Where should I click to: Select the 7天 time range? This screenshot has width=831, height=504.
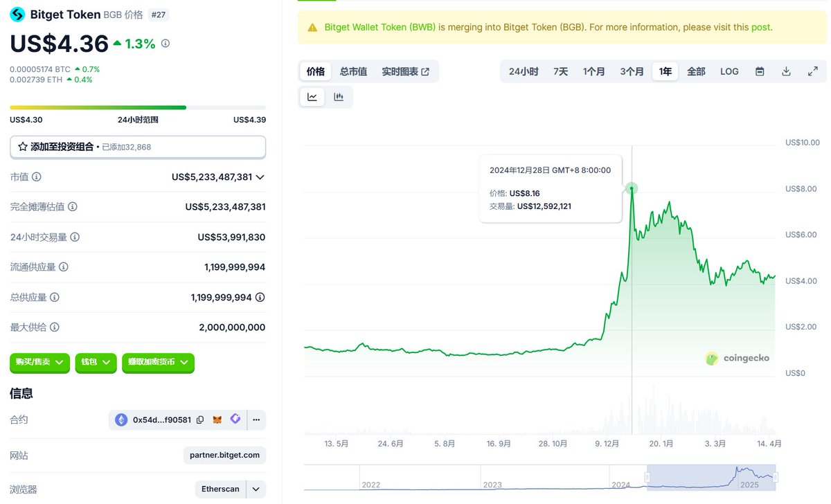561,71
